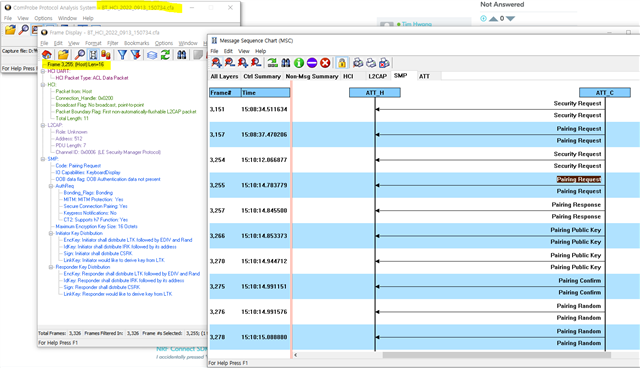Viewport: 640px width, 368px height.
Task: Click the red and yellow figures icon in Frame Display
Action: coord(106,54)
